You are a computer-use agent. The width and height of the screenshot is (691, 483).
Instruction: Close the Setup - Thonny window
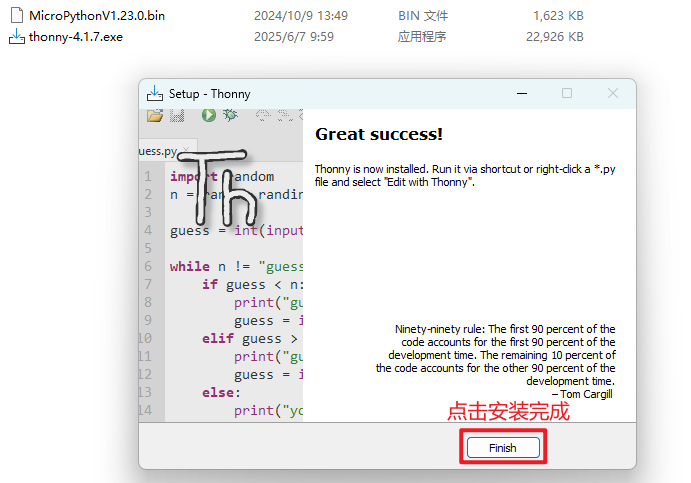tap(613, 93)
